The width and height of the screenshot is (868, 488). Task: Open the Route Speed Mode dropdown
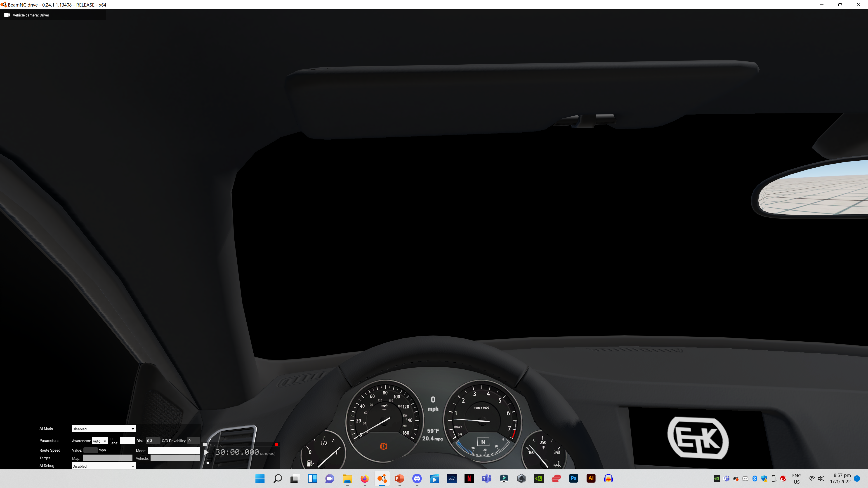[x=174, y=450]
